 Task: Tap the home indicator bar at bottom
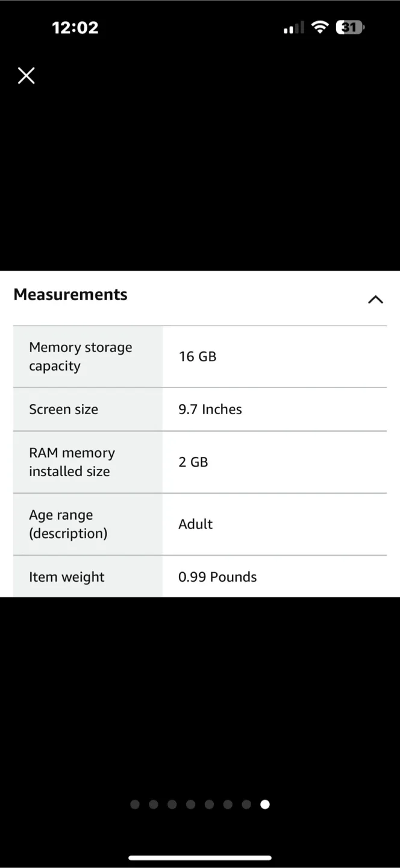200,858
